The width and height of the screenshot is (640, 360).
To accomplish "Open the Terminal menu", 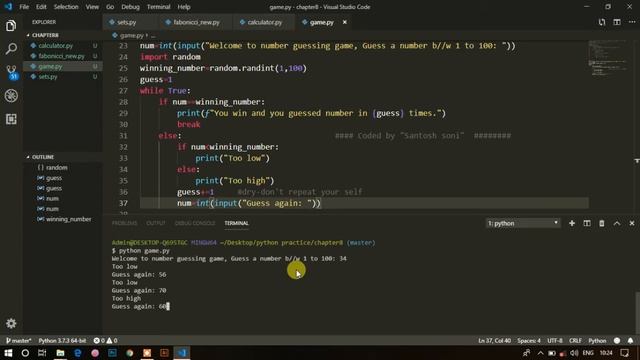I will pyautogui.click(x=158, y=7).
